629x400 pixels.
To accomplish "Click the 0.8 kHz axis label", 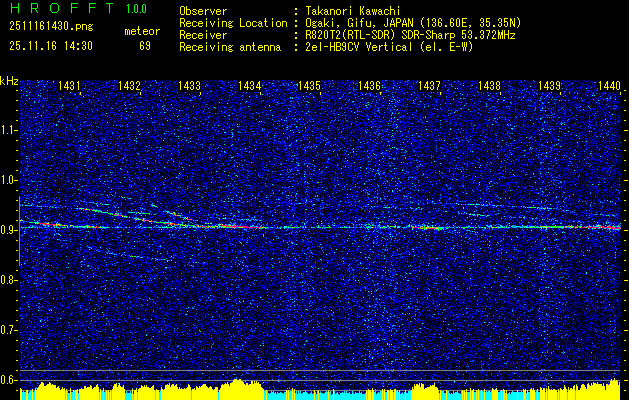I will click(x=9, y=280).
